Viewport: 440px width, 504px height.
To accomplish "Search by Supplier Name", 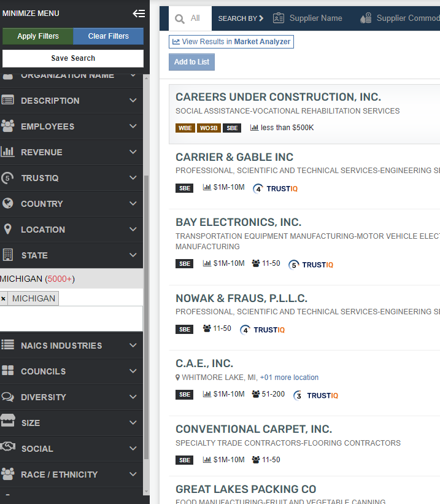I will coord(307,18).
